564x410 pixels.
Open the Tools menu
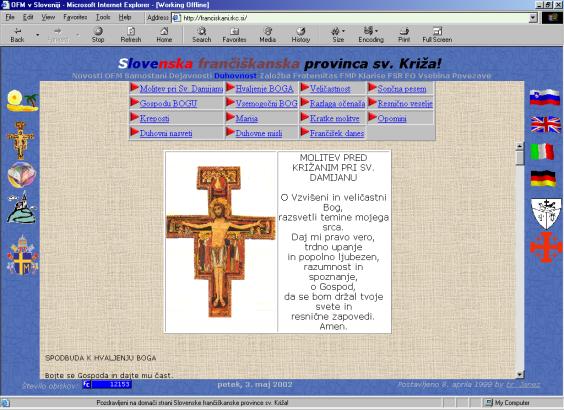click(x=103, y=17)
